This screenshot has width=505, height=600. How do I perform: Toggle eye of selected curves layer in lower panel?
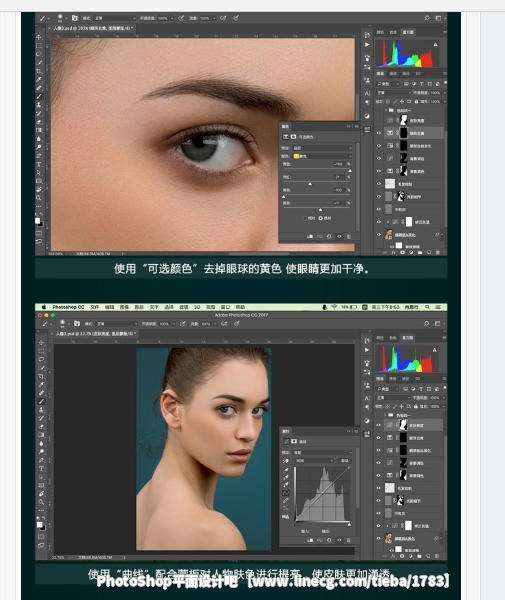[379, 425]
